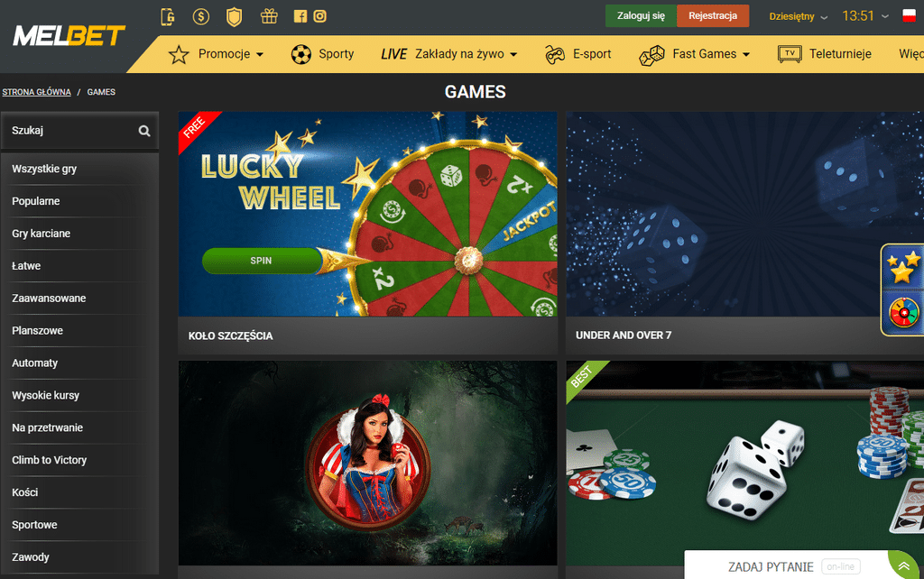Click the Rejestracja button
This screenshot has height=579, width=924.
pyautogui.click(x=713, y=16)
